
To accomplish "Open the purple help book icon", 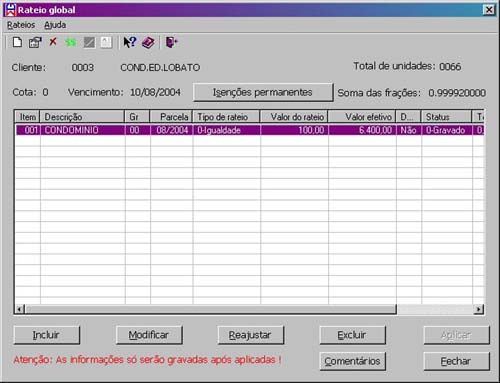I will (148, 43).
